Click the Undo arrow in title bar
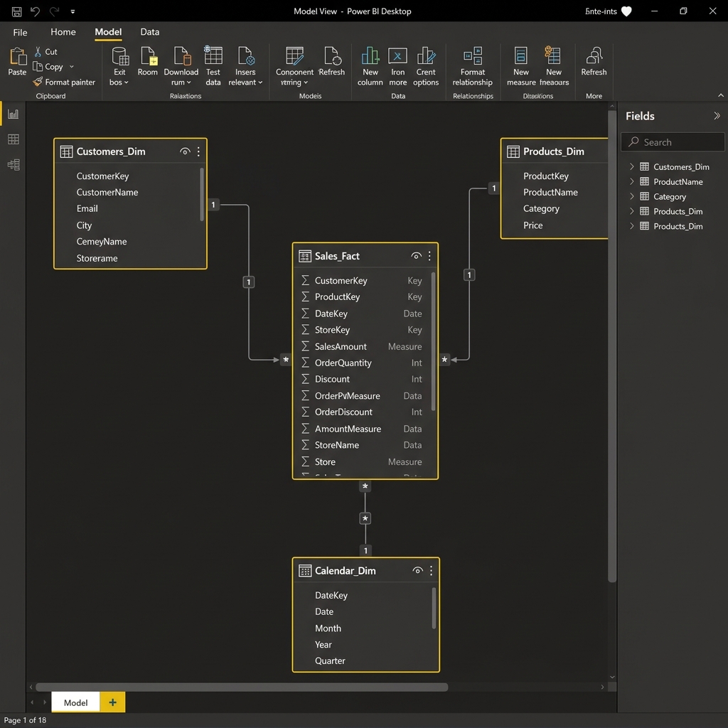 (36, 11)
